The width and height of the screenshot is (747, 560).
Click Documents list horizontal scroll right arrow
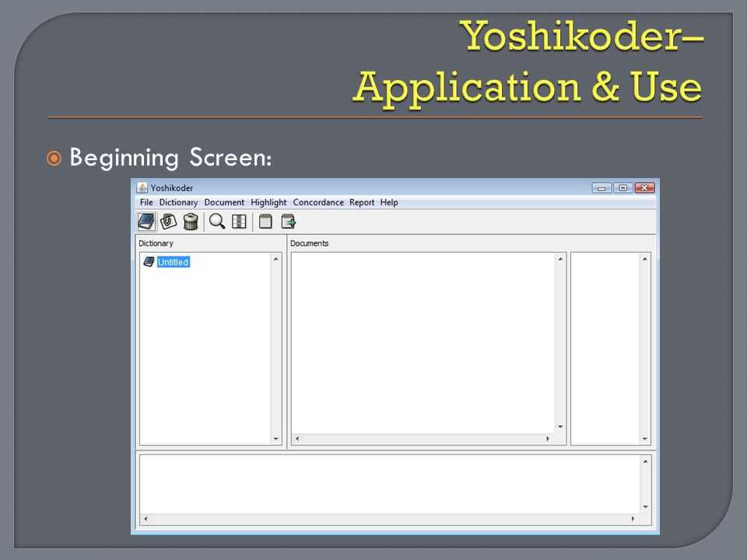pyautogui.click(x=548, y=439)
